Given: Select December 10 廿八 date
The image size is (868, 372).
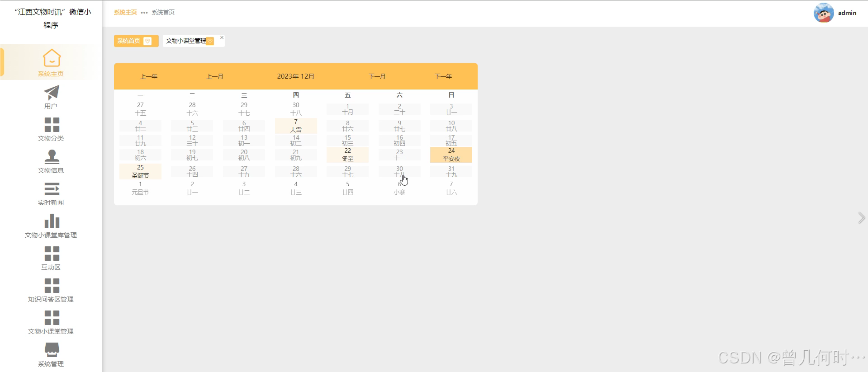Looking at the screenshot, I should pyautogui.click(x=451, y=126).
